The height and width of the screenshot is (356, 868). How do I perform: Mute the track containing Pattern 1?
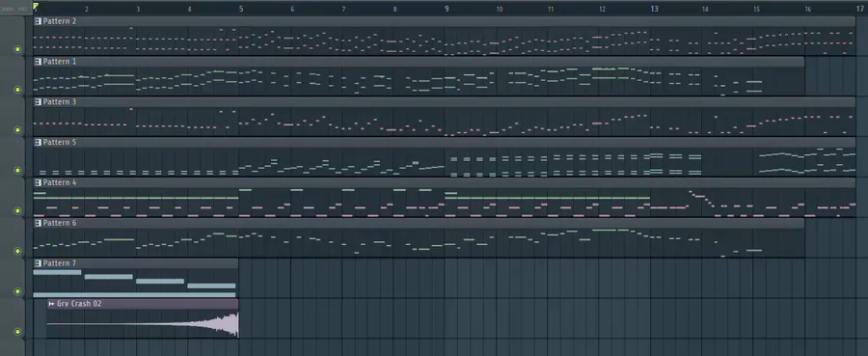point(17,90)
